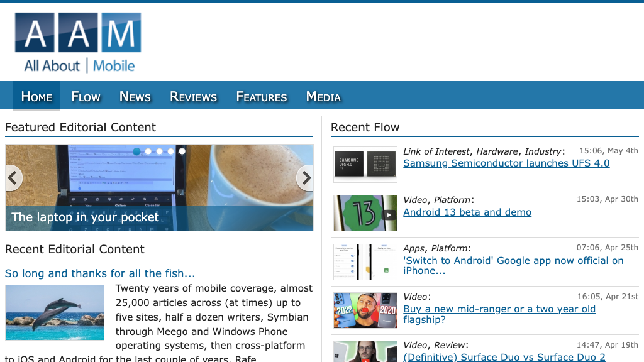The width and height of the screenshot is (644, 362).
Task: Open the Features navigation tab
Action: (x=262, y=96)
